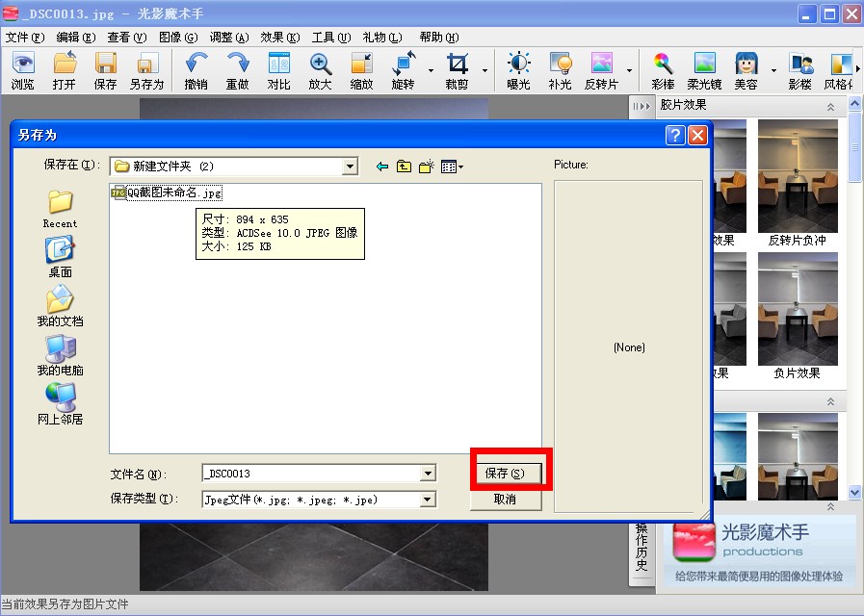The width and height of the screenshot is (864, 616).
Task: Go up one folder level
Action: tap(404, 167)
